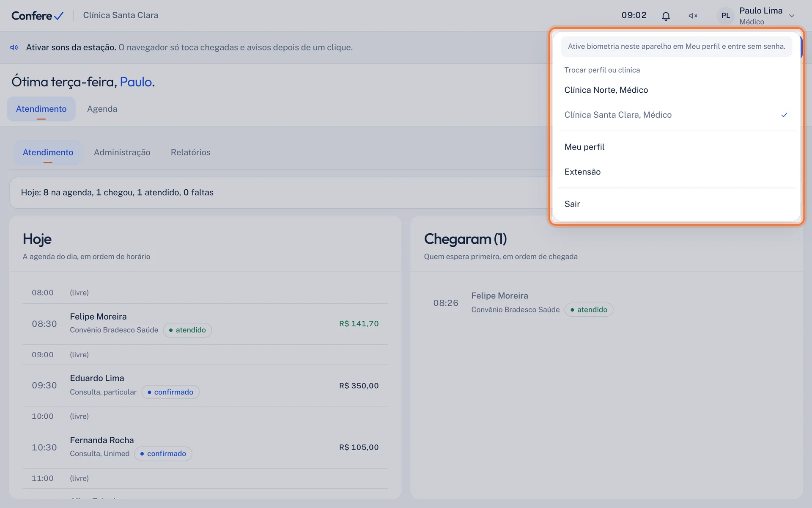Click the name Paulo in the greeting
Screen dimensions: 812x508
136,82
